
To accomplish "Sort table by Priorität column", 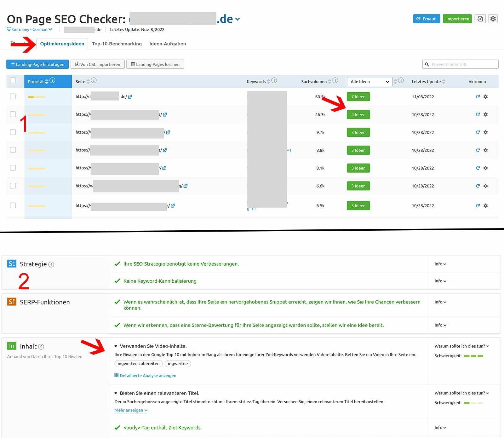I will (38, 82).
